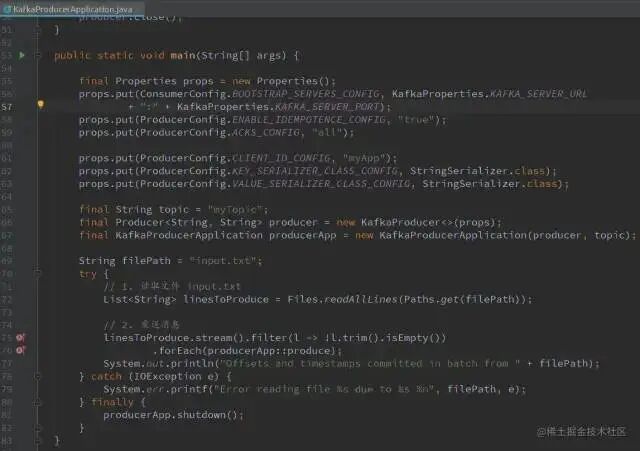Image resolution: width=640 pixels, height=451 pixels.
Task: Open the KafkaProducerApplication.java editor tab
Action: tap(71, 9)
